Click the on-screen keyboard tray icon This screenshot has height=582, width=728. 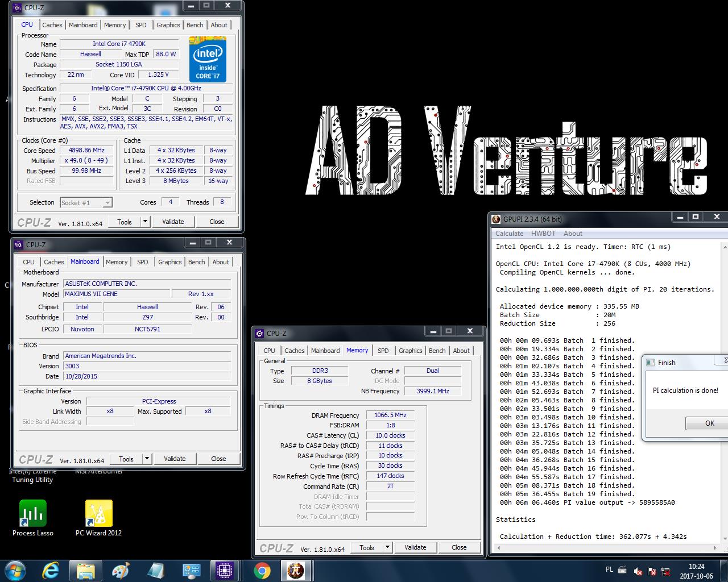622,570
